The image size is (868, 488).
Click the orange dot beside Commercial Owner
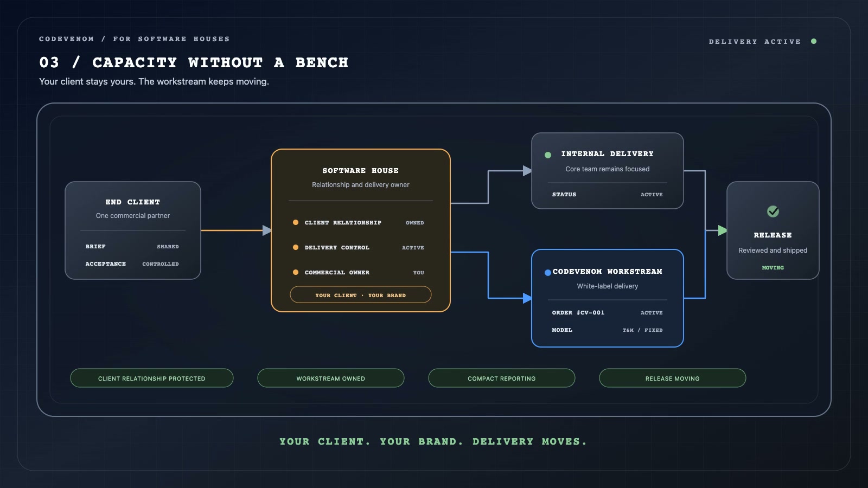[x=296, y=272]
